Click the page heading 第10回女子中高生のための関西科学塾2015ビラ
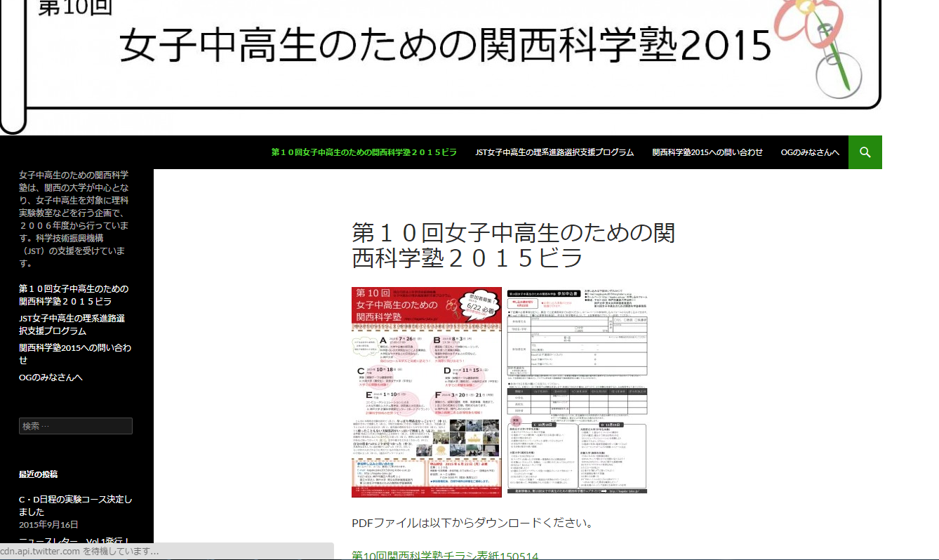Screen dimensions: 939x560 coord(514,245)
